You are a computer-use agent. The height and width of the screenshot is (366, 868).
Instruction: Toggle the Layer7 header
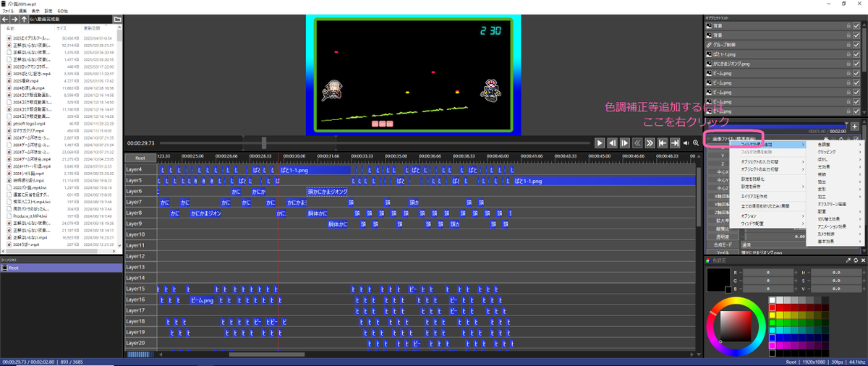click(140, 202)
